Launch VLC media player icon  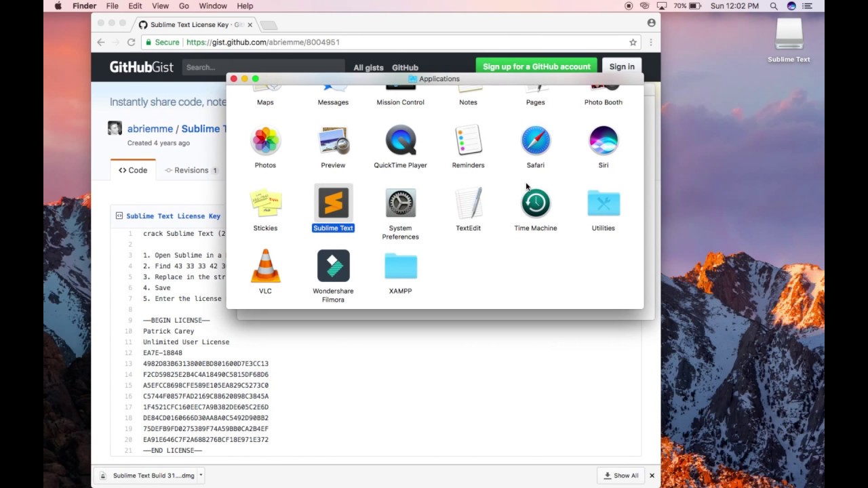pyautogui.click(x=265, y=266)
